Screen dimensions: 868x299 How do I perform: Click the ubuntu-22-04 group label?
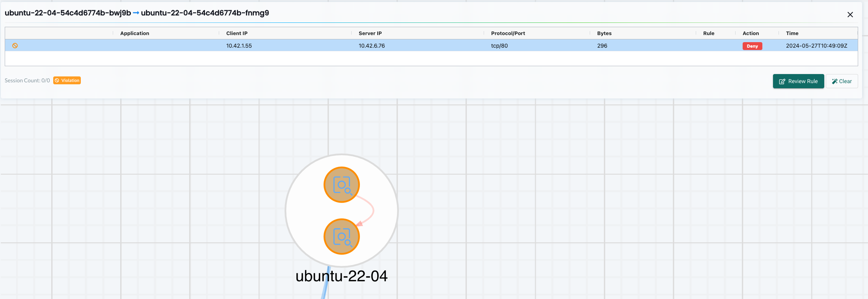[x=341, y=276]
